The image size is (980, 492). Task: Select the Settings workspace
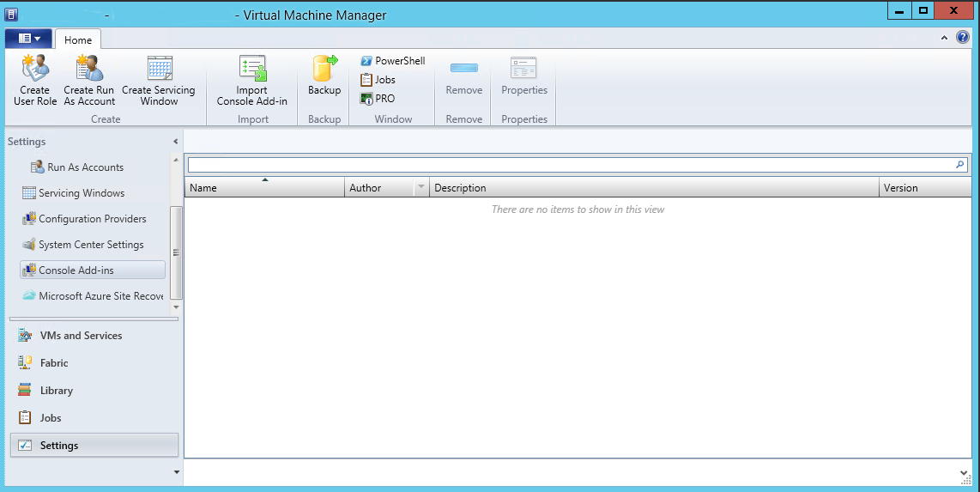[x=94, y=445]
